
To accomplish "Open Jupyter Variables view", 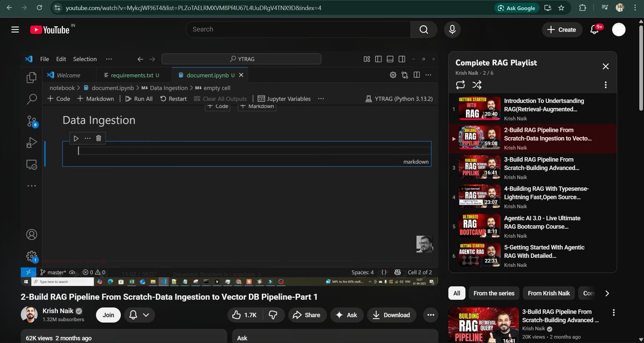I will click(285, 99).
